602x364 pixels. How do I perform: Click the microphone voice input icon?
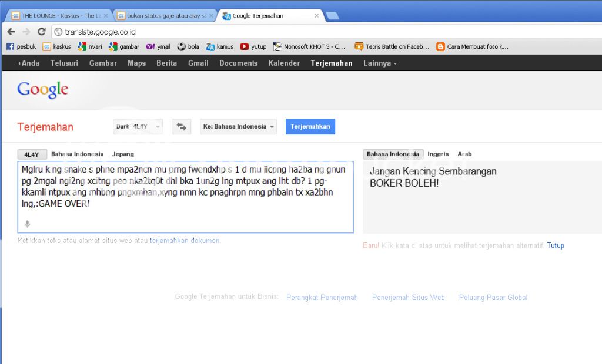pos(27,224)
